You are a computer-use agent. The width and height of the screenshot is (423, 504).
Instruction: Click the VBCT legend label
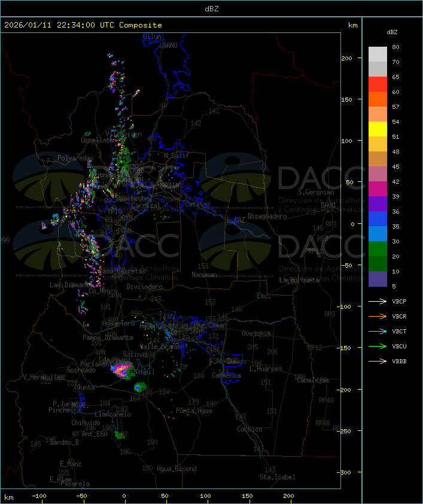399,332
